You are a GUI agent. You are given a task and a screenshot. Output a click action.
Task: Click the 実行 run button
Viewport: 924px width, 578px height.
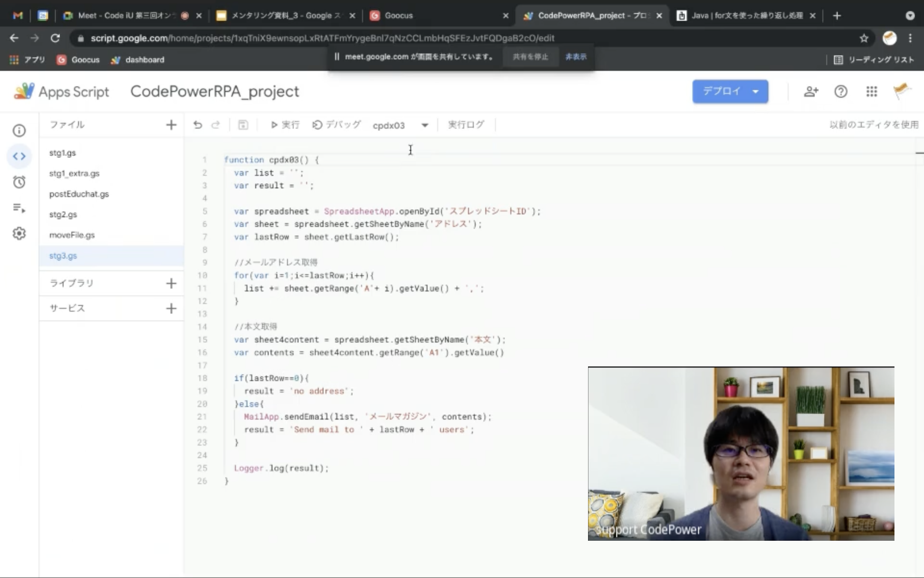pyautogui.click(x=285, y=125)
